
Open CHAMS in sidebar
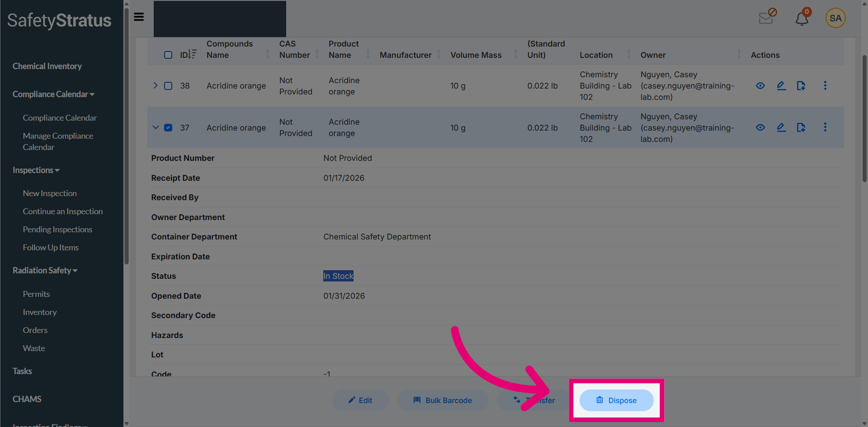coord(27,399)
